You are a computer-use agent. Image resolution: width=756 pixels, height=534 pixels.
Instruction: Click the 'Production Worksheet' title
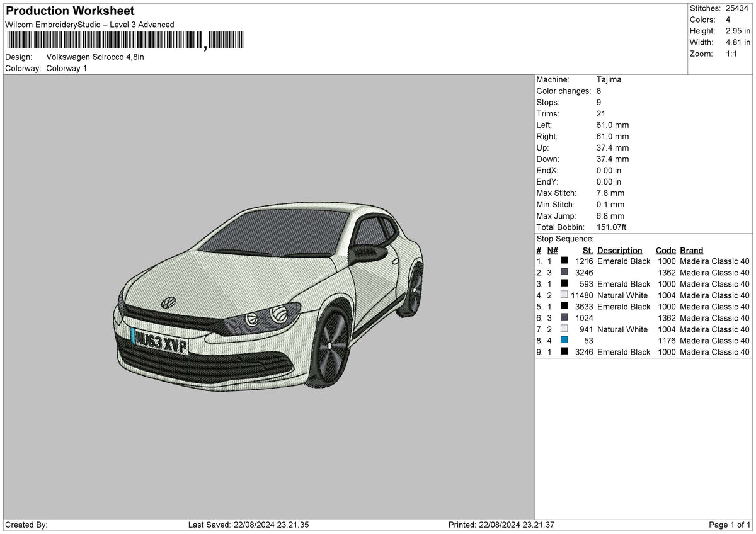(x=70, y=11)
